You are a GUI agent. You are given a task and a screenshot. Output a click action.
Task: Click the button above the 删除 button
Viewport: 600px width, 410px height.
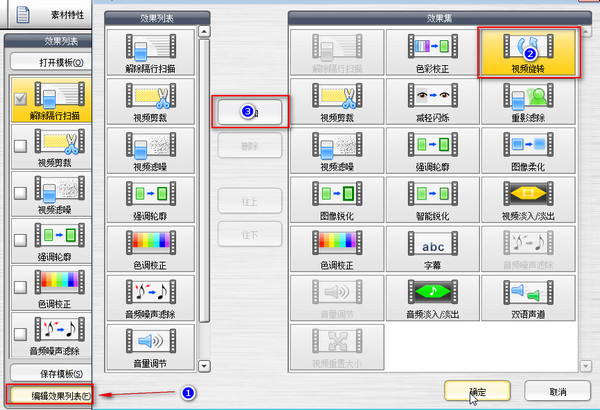250,112
